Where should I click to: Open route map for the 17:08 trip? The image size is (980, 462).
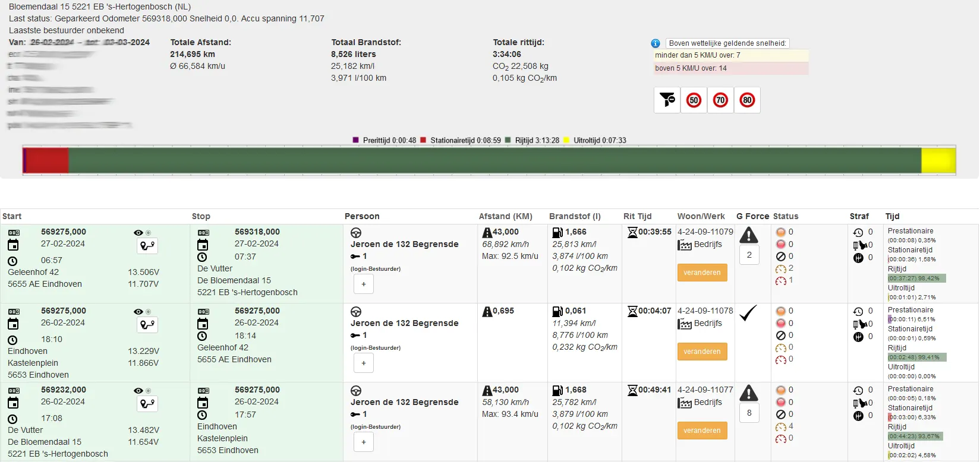click(147, 404)
